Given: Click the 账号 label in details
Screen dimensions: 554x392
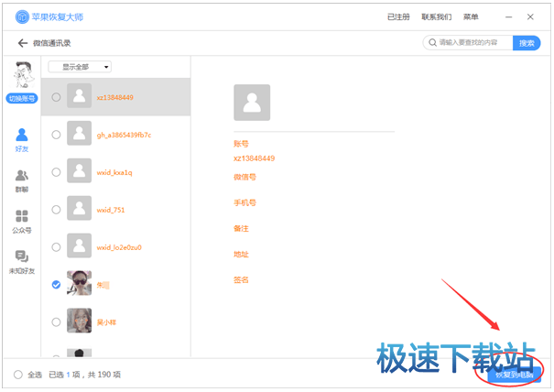Looking at the screenshot, I should pos(242,144).
